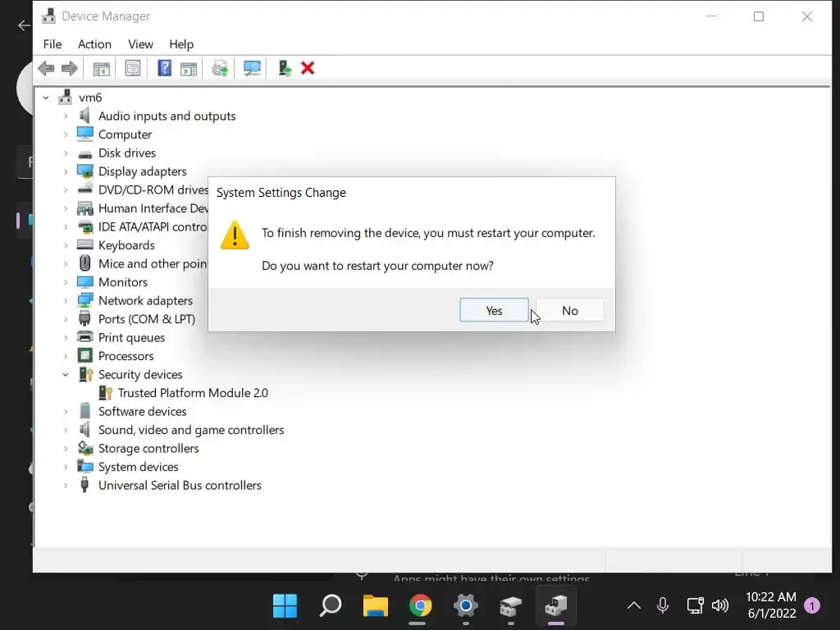Open the Action menu
The image size is (840, 630).
95,44
